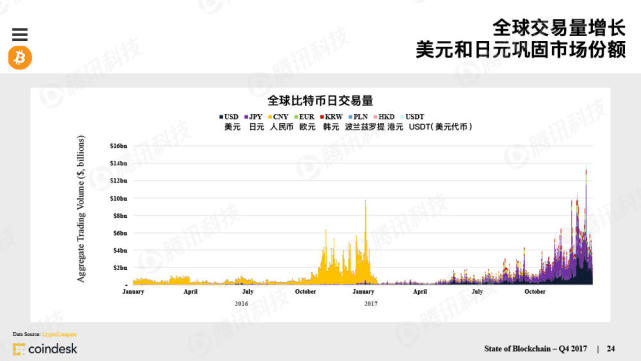Viewport: 641px width, 361px height.
Task: Click the yellow CNY volume spike peak
Action: pyautogui.click(x=365, y=201)
